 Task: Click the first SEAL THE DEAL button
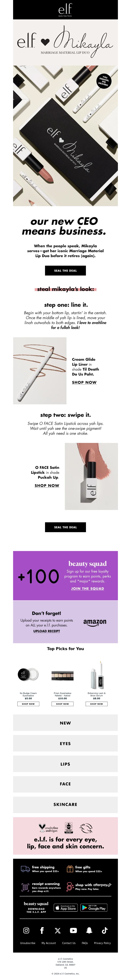tap(65, 270)
